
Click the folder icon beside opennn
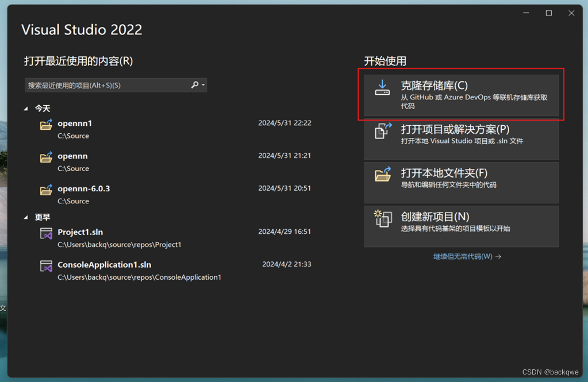[46, 157]
